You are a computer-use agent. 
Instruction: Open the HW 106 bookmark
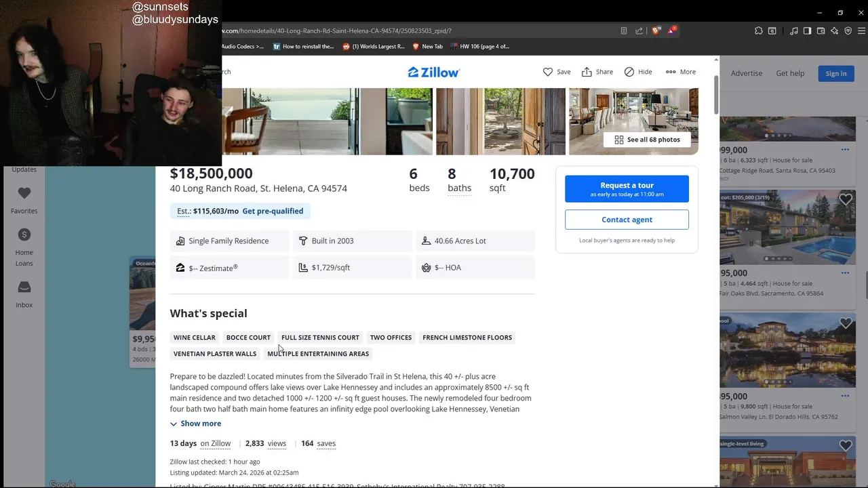click(x=479, y=47)
